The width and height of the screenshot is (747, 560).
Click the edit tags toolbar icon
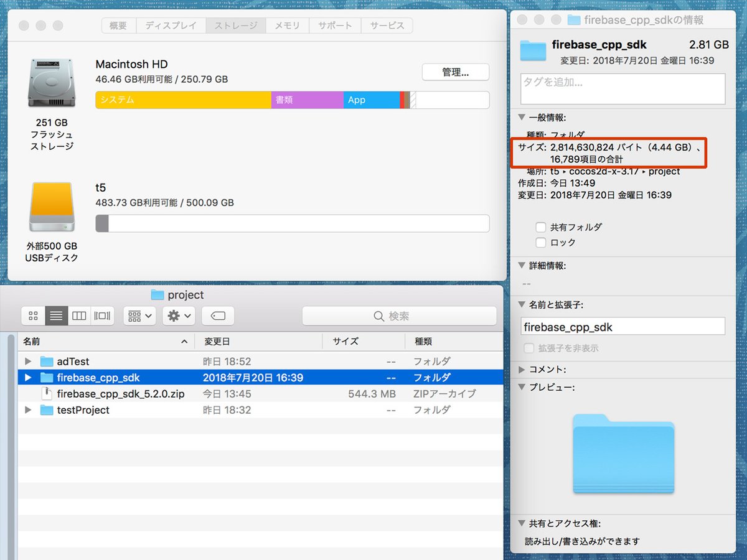pyautogui.click(x=218, y=316)
